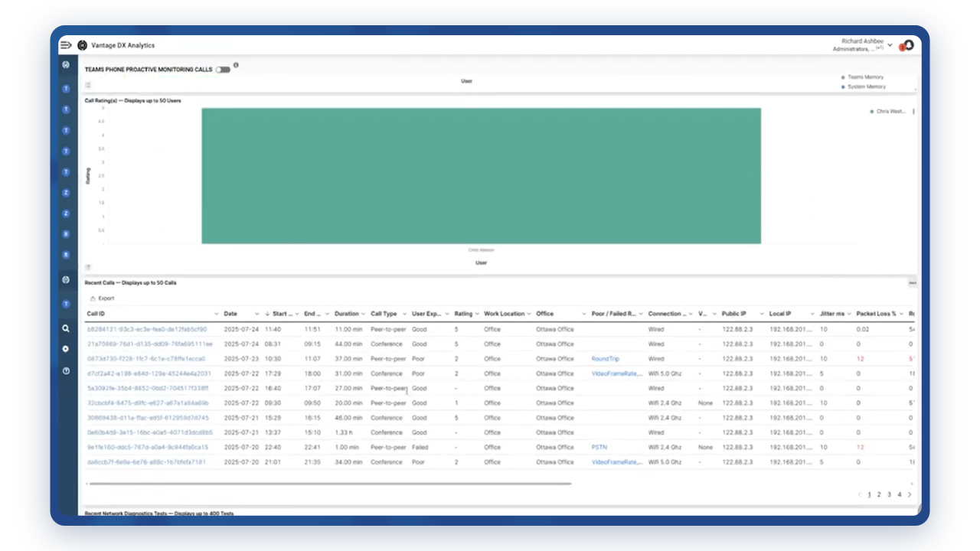Expand the Richard Ashbee user dropdown

tap(890, 44)
